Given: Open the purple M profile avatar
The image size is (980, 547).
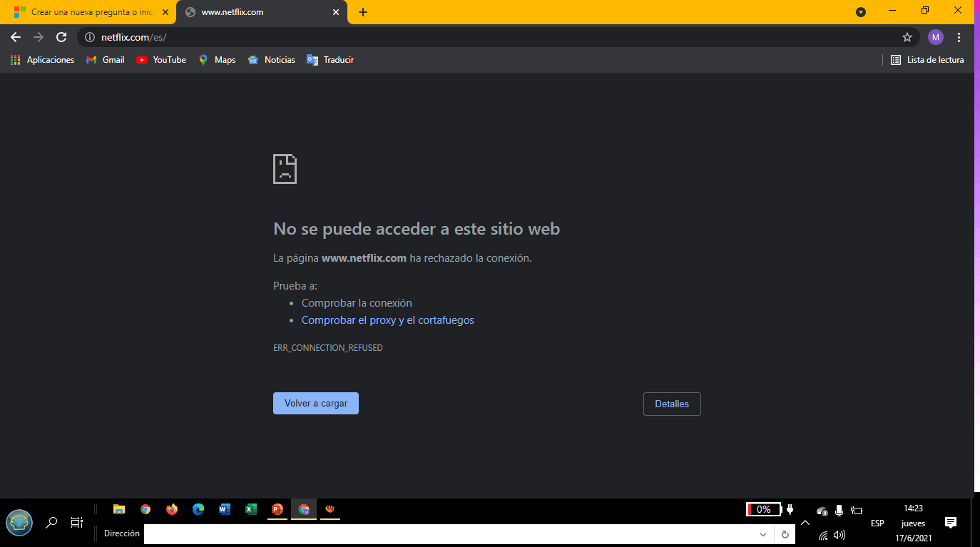Looking at the screenshot, I should coord(936,37).
